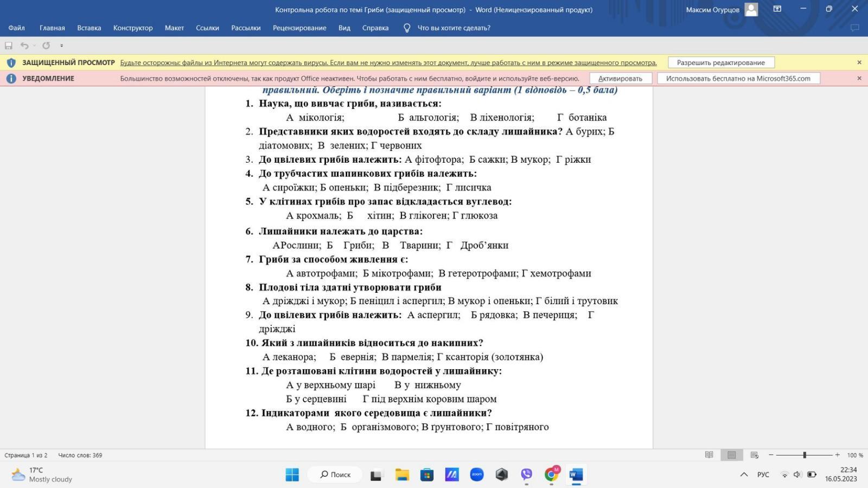
Task: Click the protected view warning link about viruses
Action: point(388,62)
